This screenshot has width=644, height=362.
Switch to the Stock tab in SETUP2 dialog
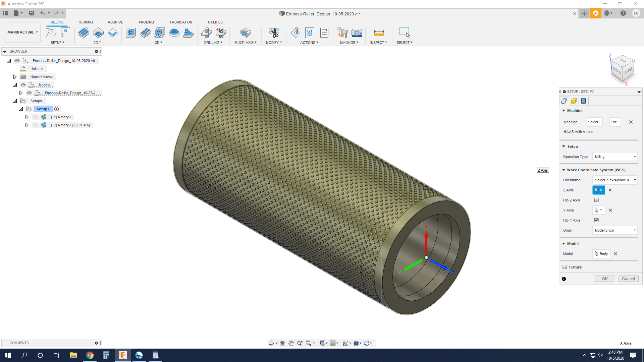coord(574,101)
